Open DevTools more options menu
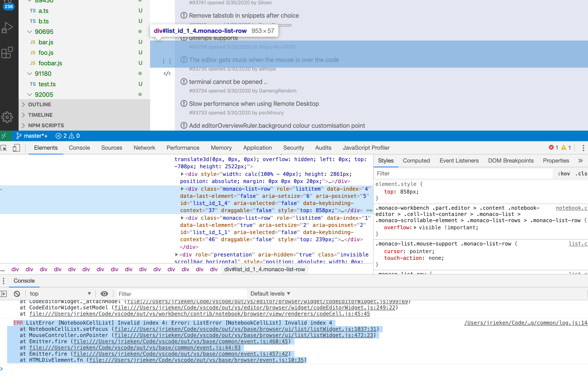This screenshot has height=378, width=588. pos(583,148)
